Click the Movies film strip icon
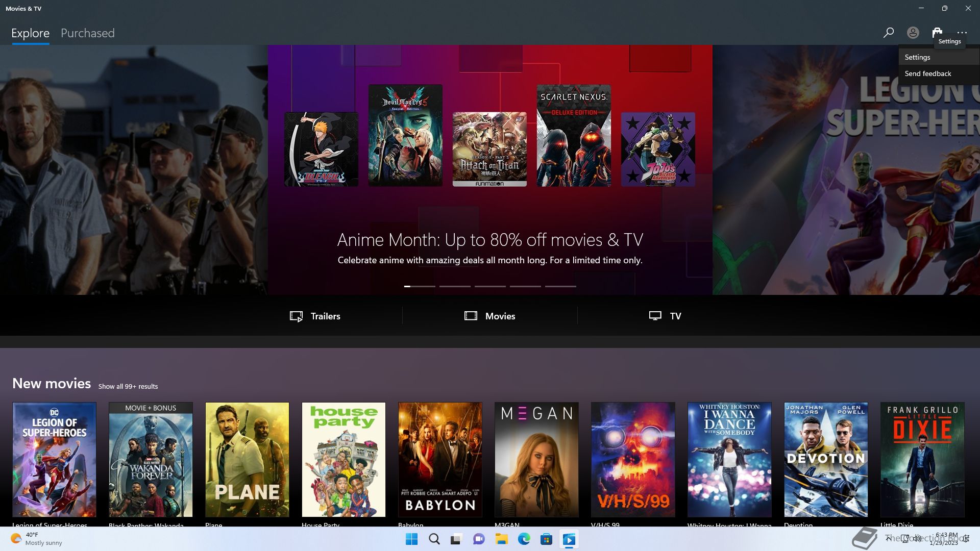Viewport: 980px width, 551px height. pos(471,316)
